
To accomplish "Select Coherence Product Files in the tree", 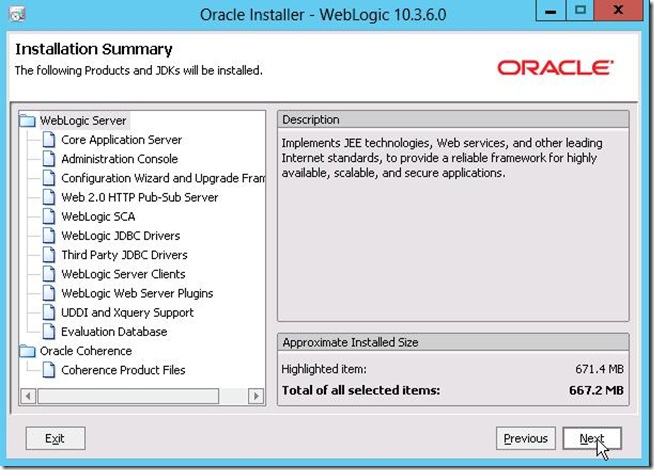I will [x=123, y=370].
